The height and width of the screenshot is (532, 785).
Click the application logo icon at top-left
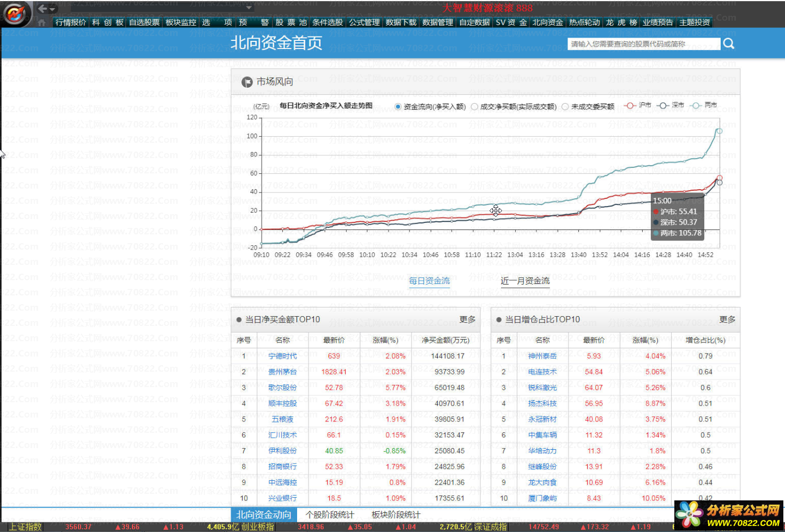pos(16,13)
